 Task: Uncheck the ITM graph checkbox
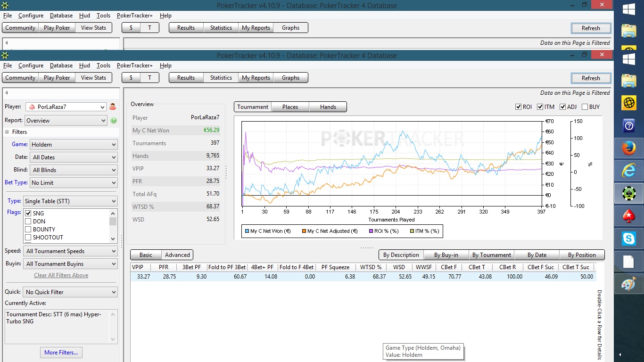coord(540,107)
